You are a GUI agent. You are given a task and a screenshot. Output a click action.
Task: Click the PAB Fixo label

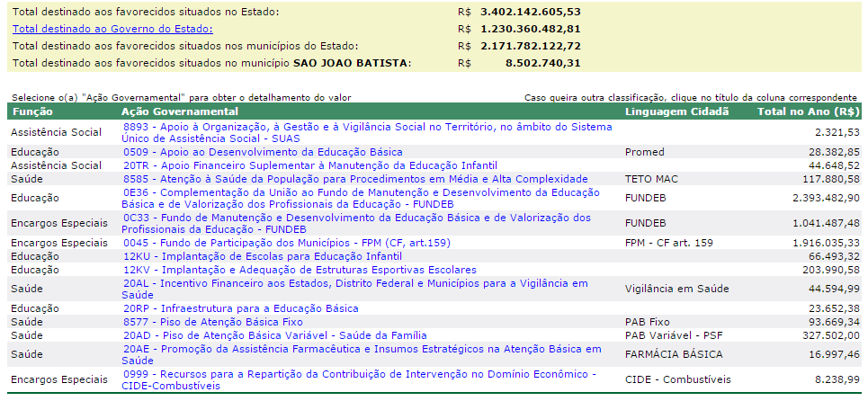[x=647, y=322]
